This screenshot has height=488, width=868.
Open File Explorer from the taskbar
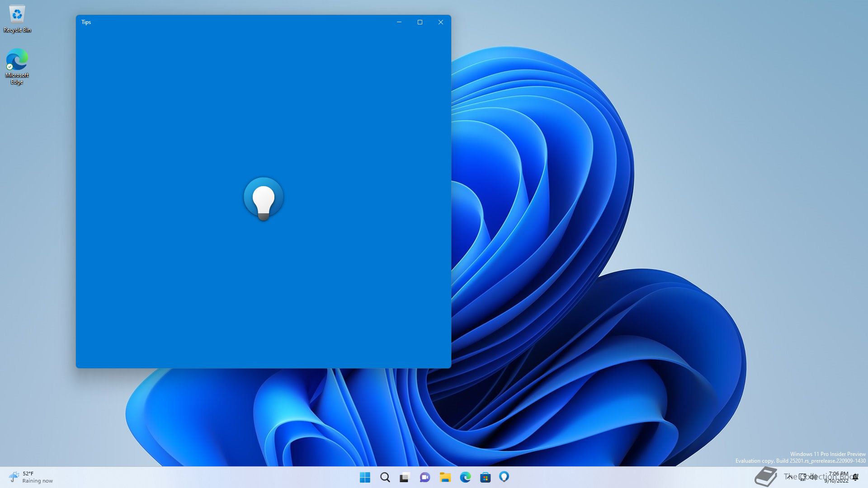pyautogui.click(x=445, y=477)
